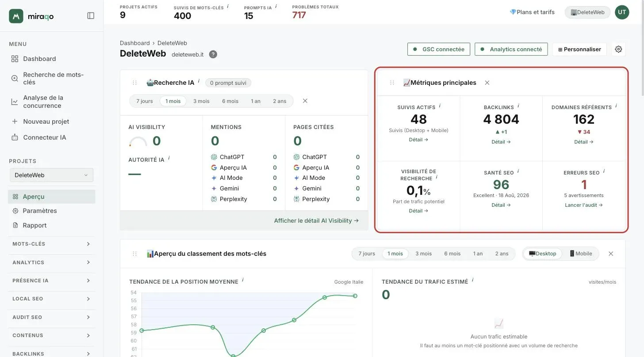Close the Métriques principales widget
This screenshot has width=644, height=357.
click(487, 83)
